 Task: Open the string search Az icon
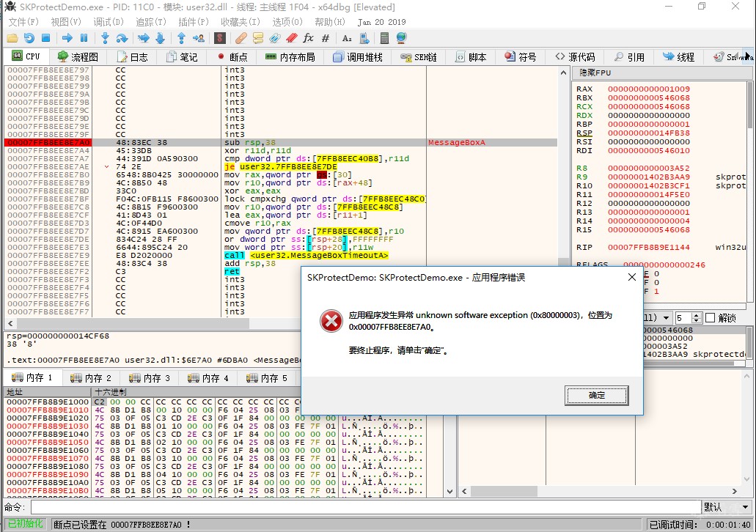coord(347,38)
